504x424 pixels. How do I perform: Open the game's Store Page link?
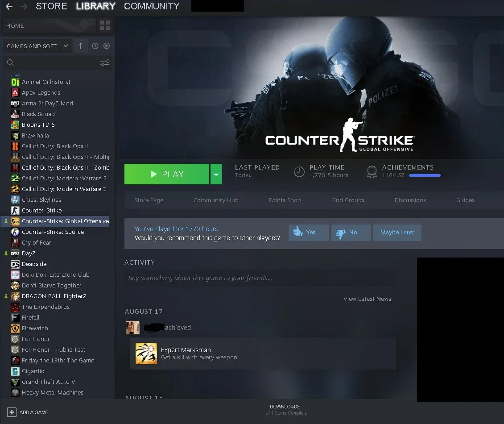point(149,200)
